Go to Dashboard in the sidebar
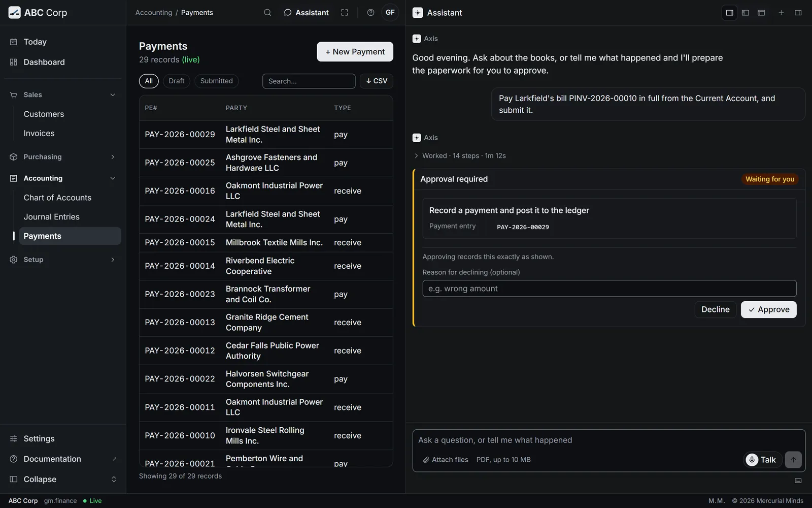This screenshot has width=812, height=508. click(63, 62)
